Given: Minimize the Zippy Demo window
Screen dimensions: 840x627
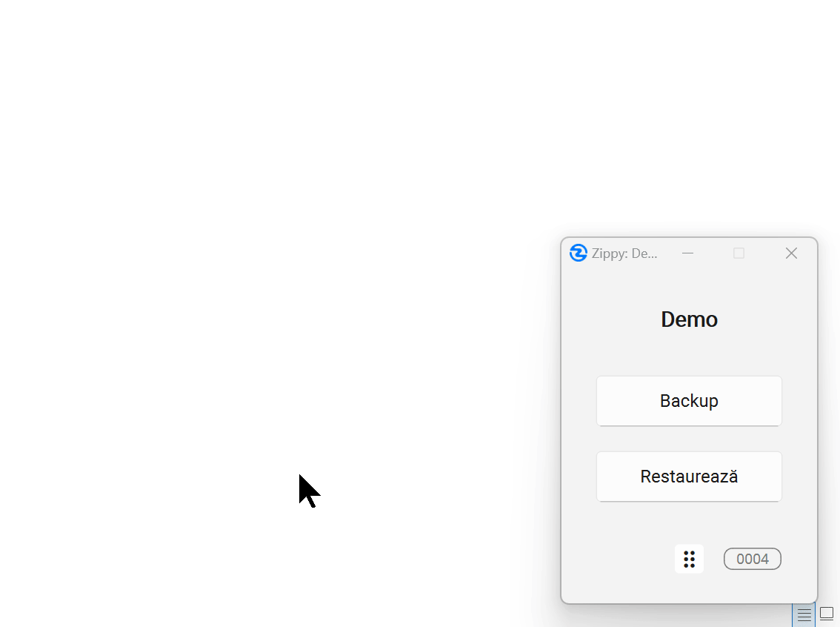Looking at the screenshot, I should point(687,253).
